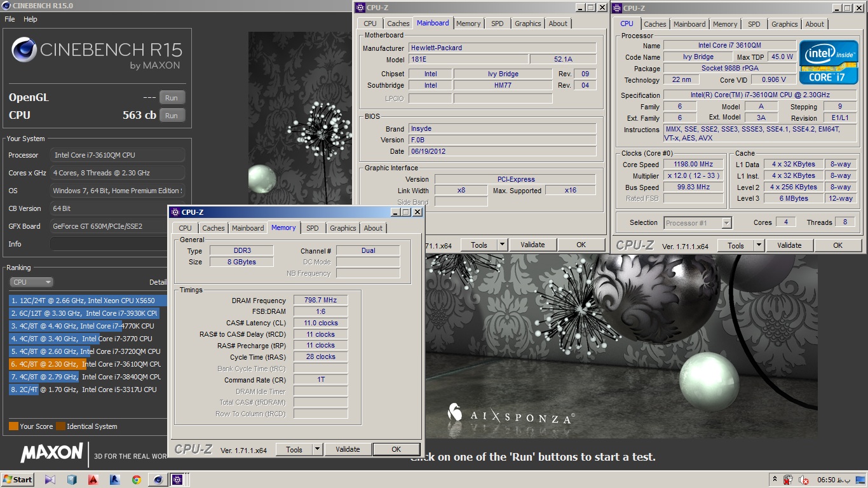Click the Cinebench title bar icon
This screenshot has width=868, height=488.
pos(7,6)
